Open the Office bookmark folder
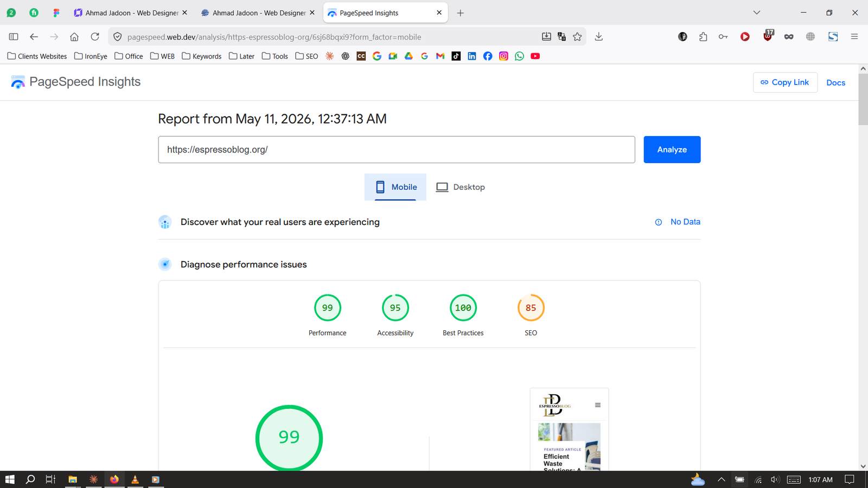This screenshot has height=488, width=868. (129, 56)
